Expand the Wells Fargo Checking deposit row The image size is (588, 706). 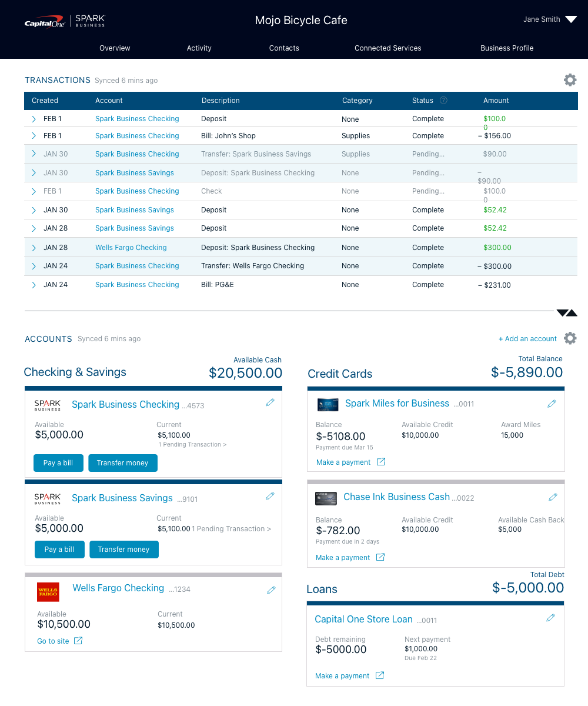(34, 248)
